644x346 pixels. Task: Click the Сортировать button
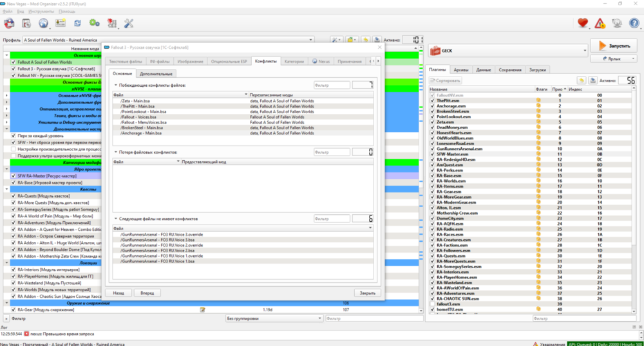(445, 81)
